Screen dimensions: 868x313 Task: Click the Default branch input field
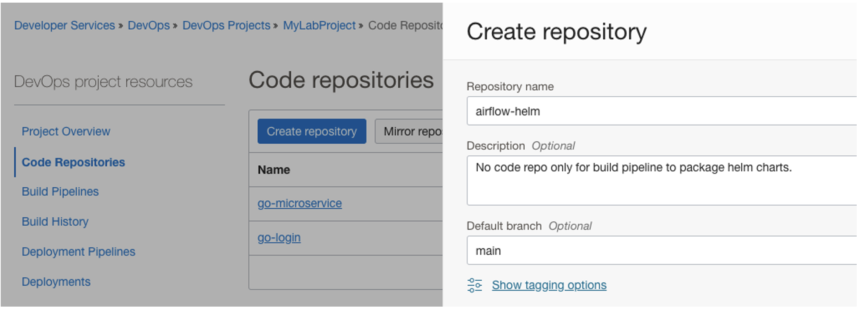point(659,251)
